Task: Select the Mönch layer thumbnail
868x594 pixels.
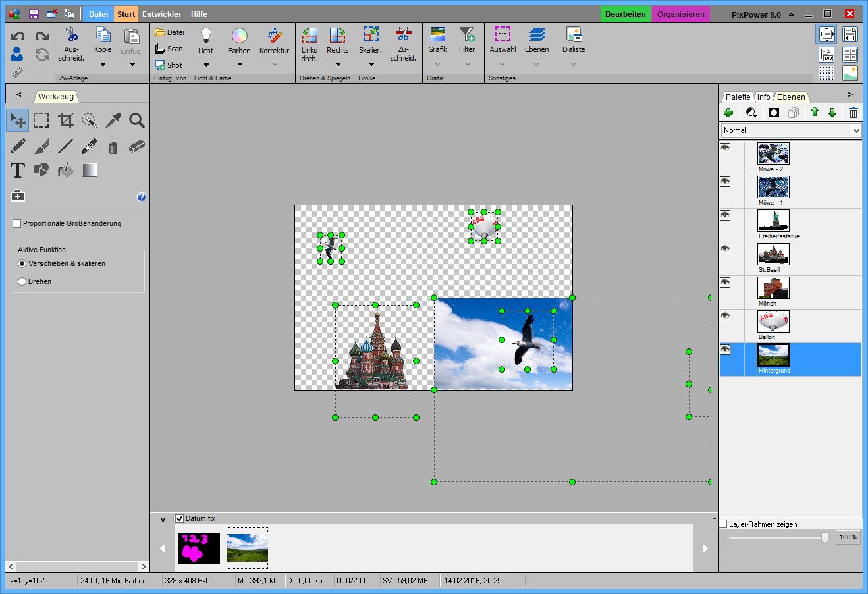Action: tap(773, 288)
